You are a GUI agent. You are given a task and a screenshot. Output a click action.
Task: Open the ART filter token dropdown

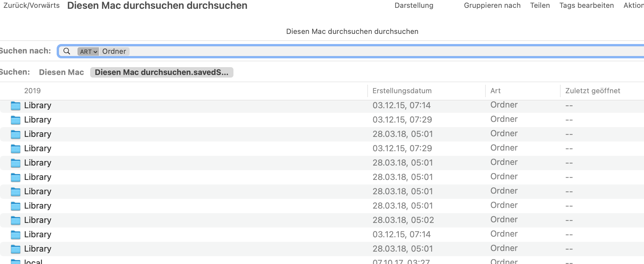click(x=88, y=51)
